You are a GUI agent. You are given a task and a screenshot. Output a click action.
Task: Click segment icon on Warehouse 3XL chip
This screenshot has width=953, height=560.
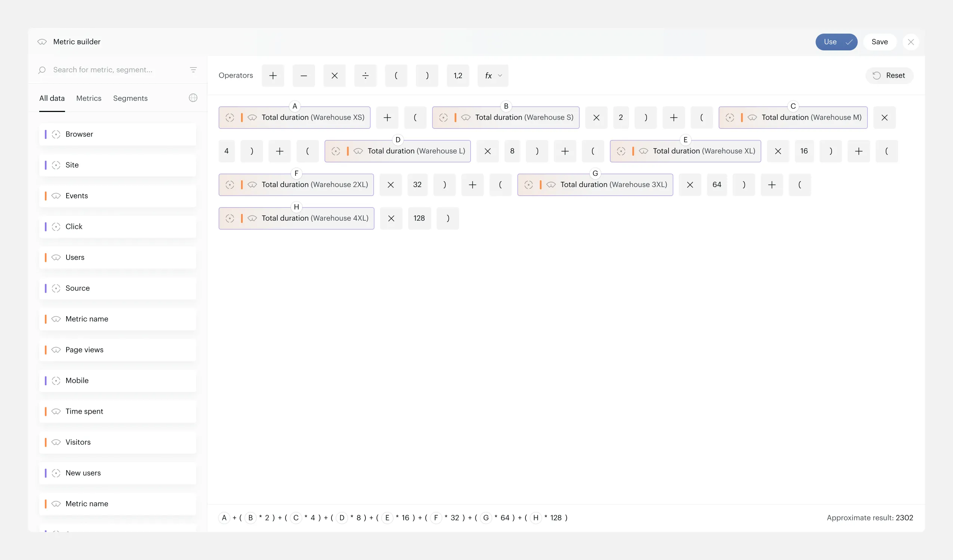(x=528, y=185)
